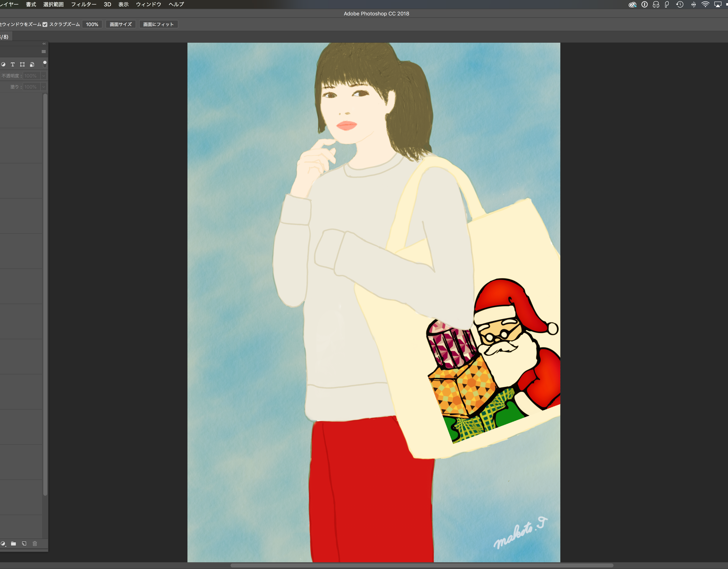Open the 塗り fill dropdown arrow
This screenshot has width=728, height=569.
pos(44,87)
